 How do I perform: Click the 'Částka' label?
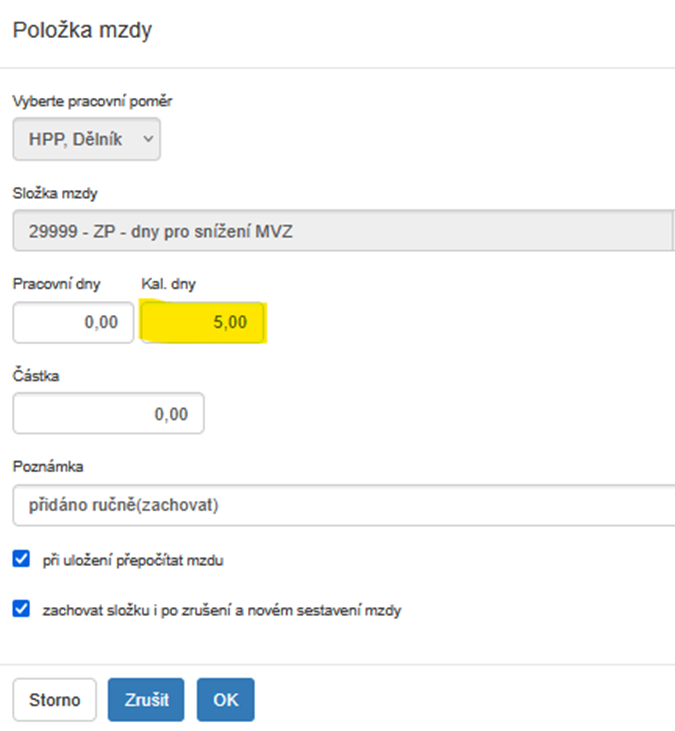(x=37, y=375)
